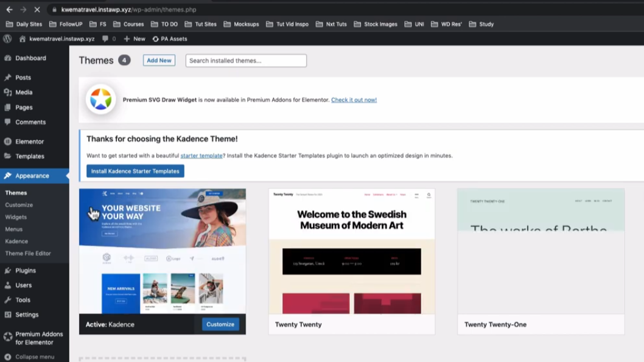
Task: Click the Twenty Twenty theme name label
Action: pyautogui.click(x=298, y=324)
